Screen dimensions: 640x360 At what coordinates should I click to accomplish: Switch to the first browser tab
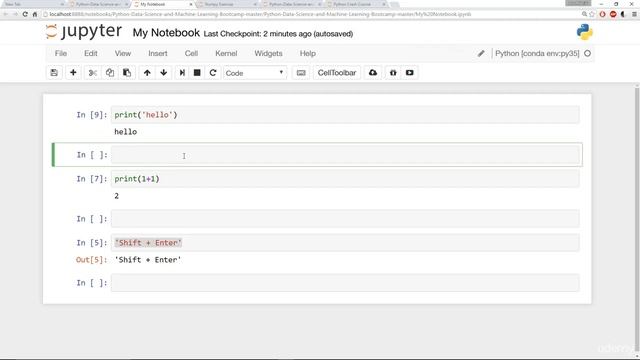click(x=33, y=4)
